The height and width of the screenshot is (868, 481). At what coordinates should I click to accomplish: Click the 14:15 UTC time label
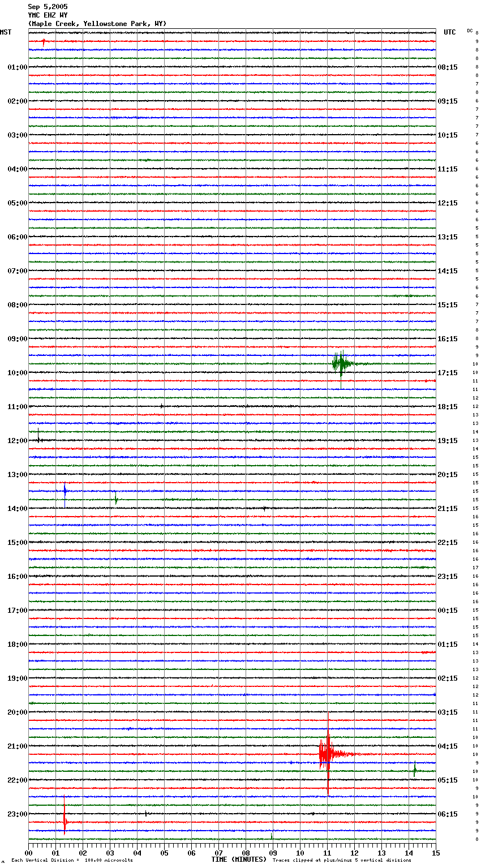(x=448, y=271)
